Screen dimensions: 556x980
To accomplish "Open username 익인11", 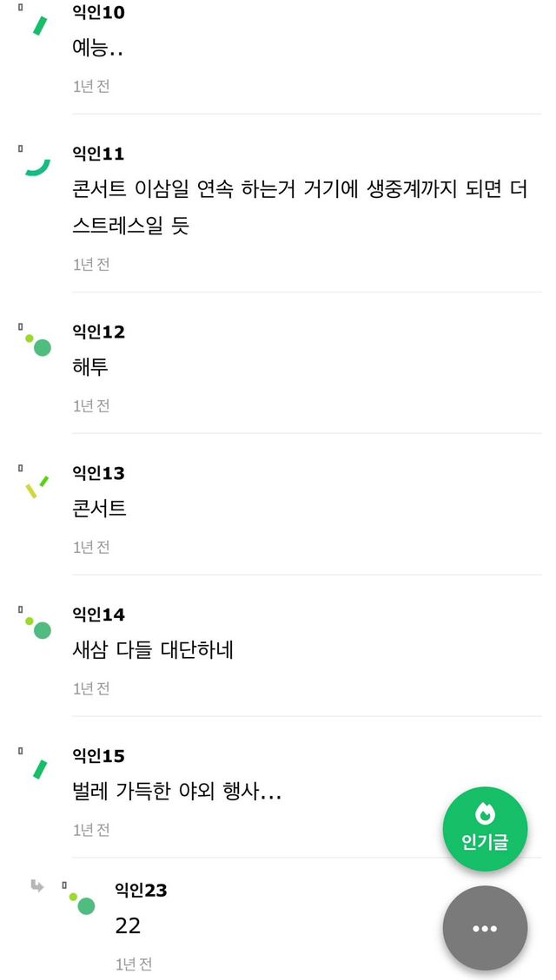I will tap(98, 154).
